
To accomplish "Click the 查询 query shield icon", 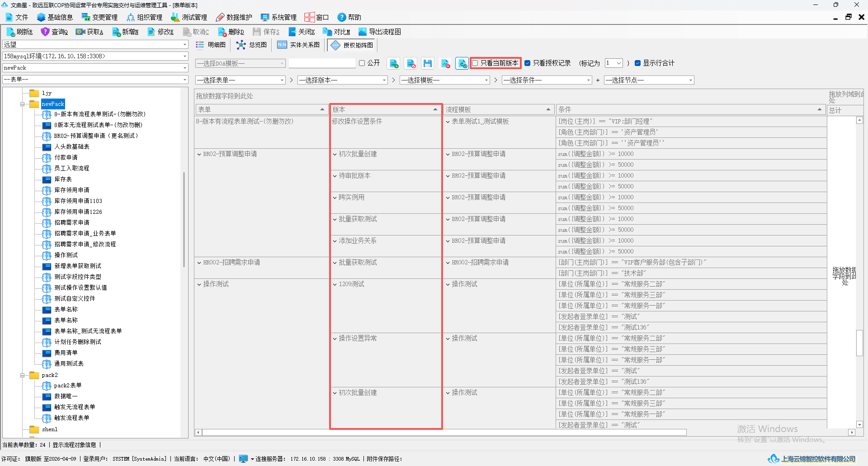I will [45, 32].
